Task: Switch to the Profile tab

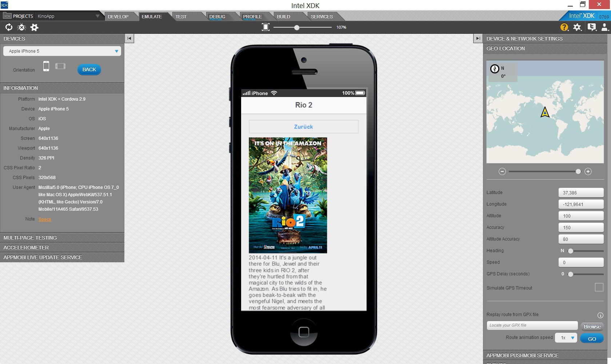Action: (x=252, y=16)
